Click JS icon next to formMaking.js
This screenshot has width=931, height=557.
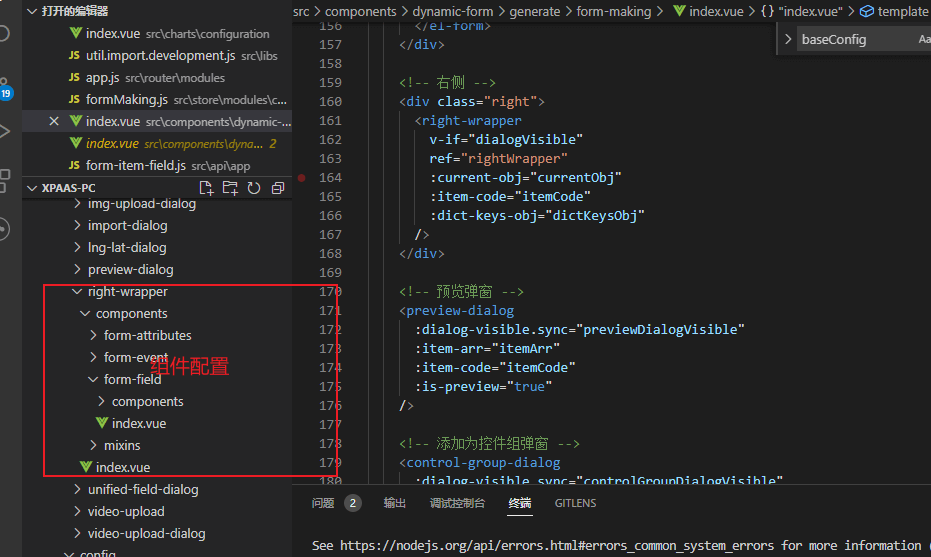(74, 99)
